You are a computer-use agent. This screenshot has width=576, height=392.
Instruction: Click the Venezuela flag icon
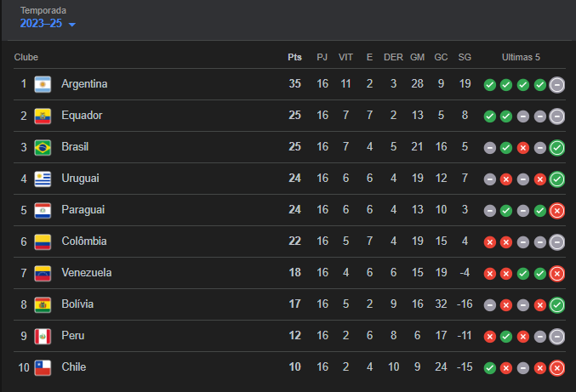(43, 273)
